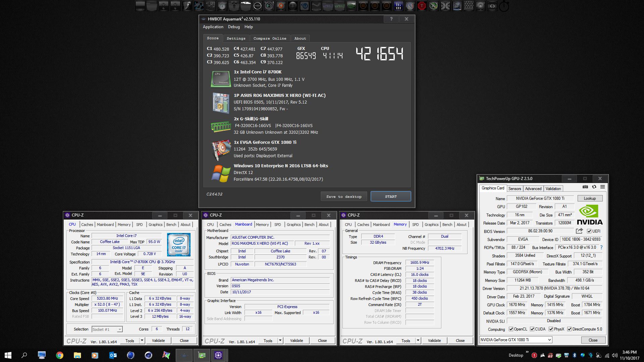This screenshot has width=644, height=362.
Task: Click the volume speaker tray icon
Action: pos(614,355)
